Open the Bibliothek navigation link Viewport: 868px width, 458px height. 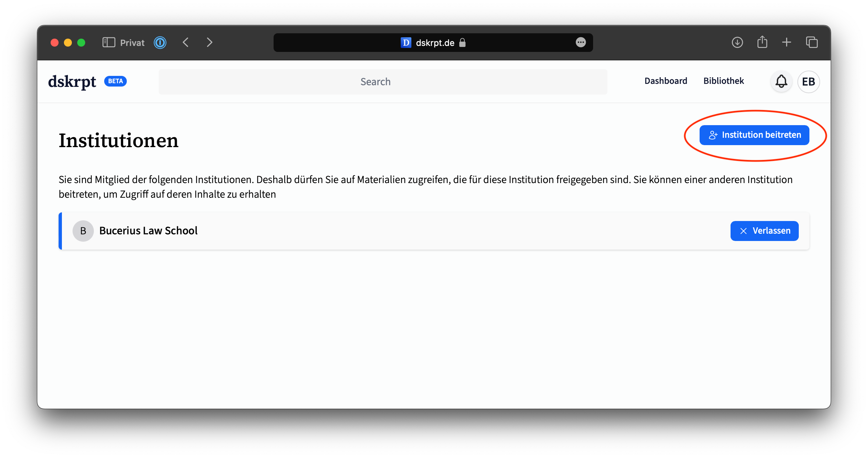723,81
